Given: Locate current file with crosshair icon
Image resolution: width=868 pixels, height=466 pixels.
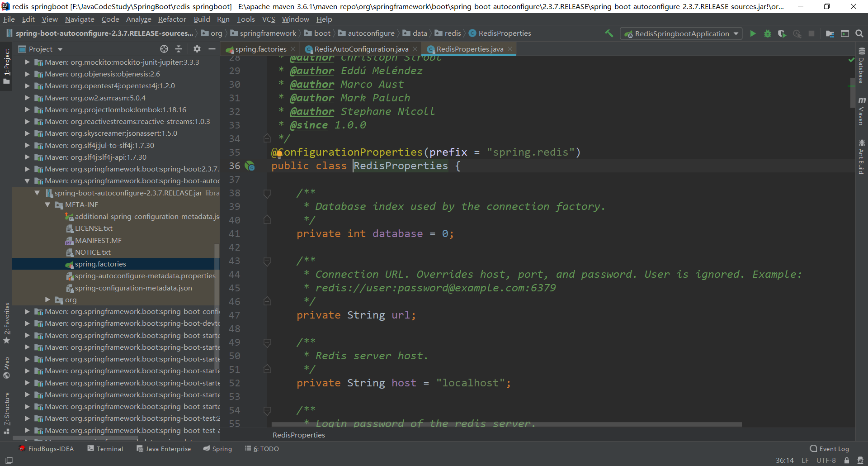Looking at the screenshot, I should pyautogui.click(x=164, y=49).
